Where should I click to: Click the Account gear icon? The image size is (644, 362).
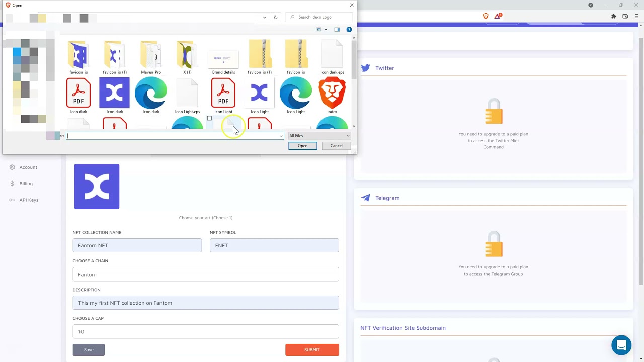click(12, 167)
